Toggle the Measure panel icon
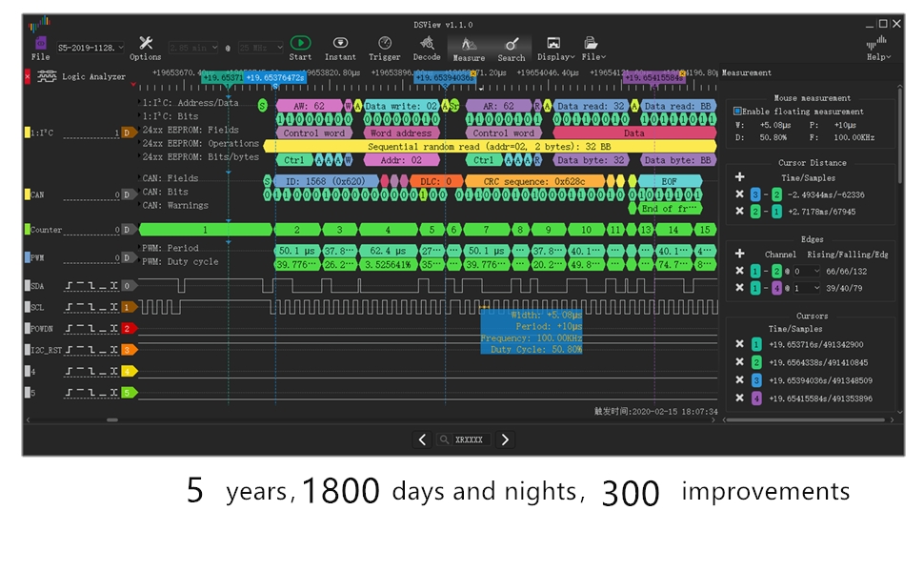This screenshot has height=572, width=924. coord(469,45)
